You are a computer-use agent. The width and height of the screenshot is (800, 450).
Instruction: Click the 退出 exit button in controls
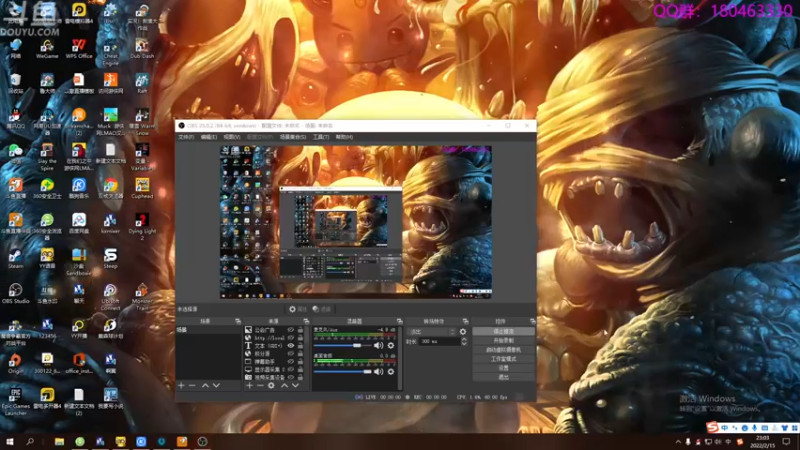504,377
